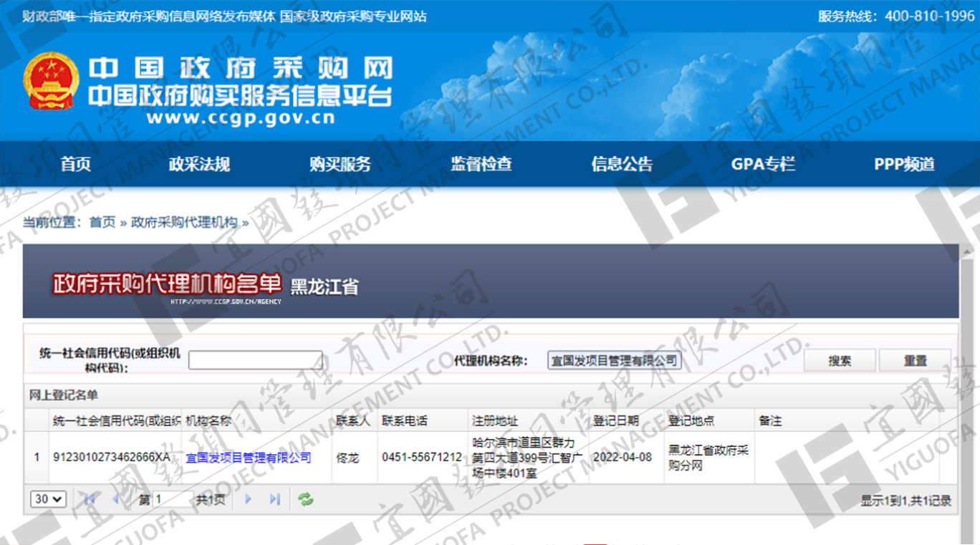Select 购买服务 in the navigation bar
The height and width of the screenshot is (545, 980).
click(340, 164)
